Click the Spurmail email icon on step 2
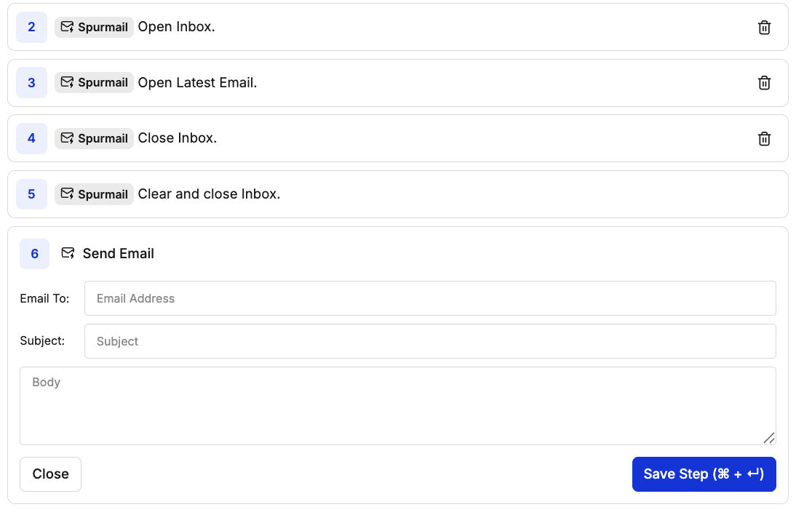The height and width of the screenshot is (515, 812). coord(67,27)
